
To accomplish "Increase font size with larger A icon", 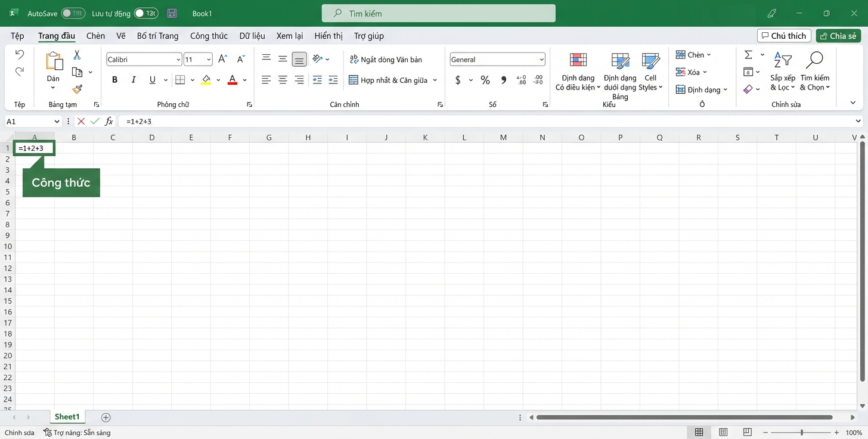I will pyautogui.click(x=222, y=59).
